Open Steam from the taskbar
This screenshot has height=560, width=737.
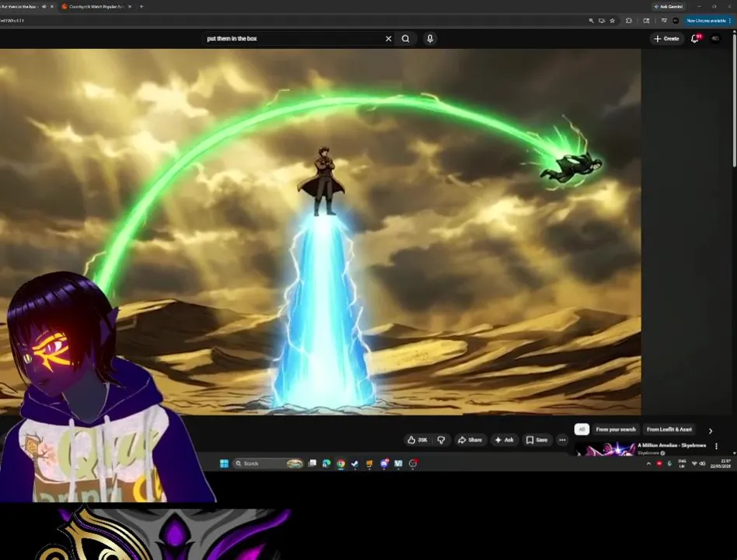point(355,464)
